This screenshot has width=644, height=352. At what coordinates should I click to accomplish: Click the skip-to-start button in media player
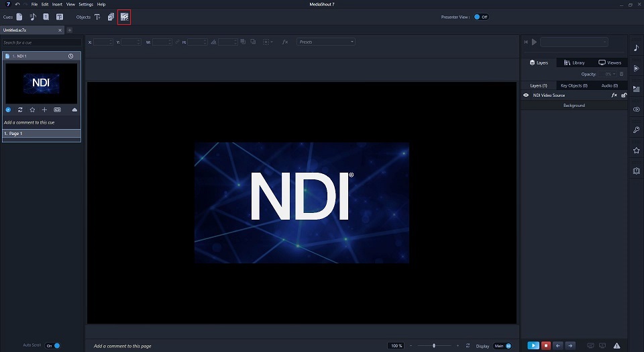(526, 42)
